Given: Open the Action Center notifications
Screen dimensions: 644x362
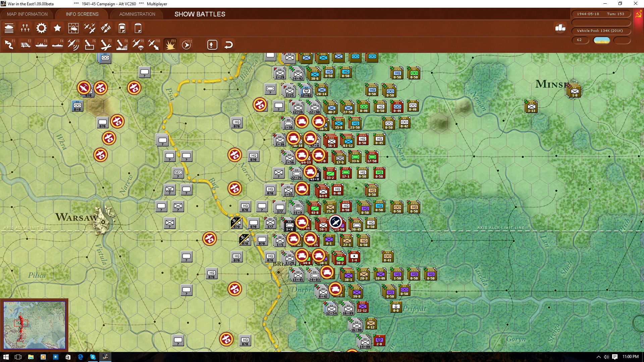Looking at the screenshot, I should [x=615, y=357].
